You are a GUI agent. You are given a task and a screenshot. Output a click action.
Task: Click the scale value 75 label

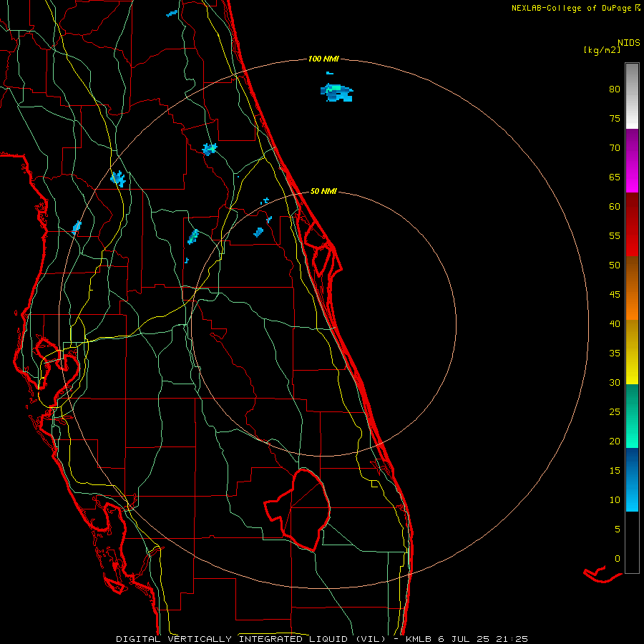(x=615, y=118)
